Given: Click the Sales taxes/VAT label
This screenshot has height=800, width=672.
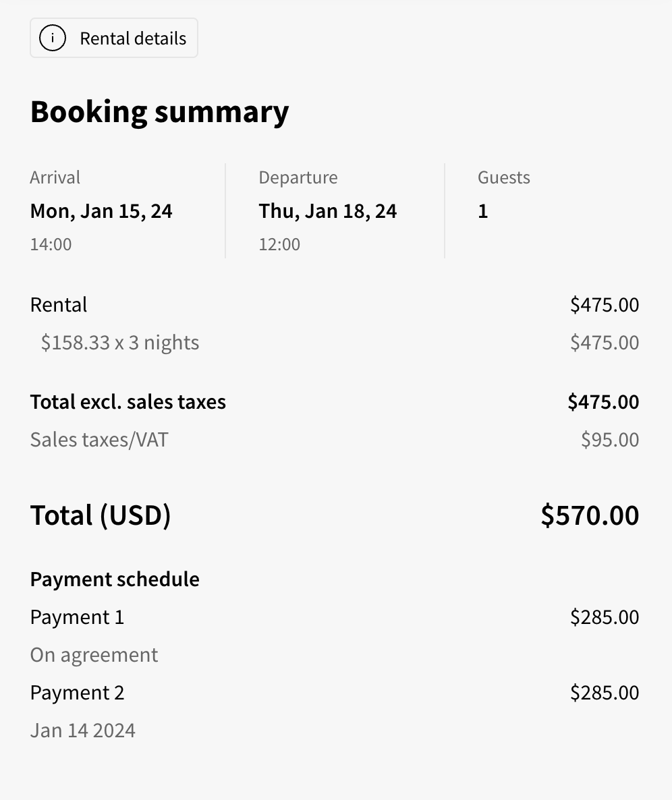Looking at the screenshot, I should 99,440.
